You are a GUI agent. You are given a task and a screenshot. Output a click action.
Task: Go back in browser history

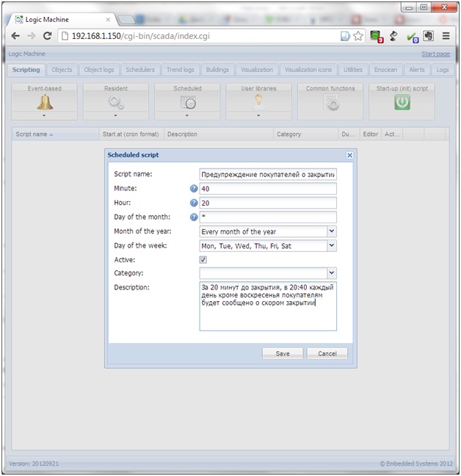coord(15,36)
